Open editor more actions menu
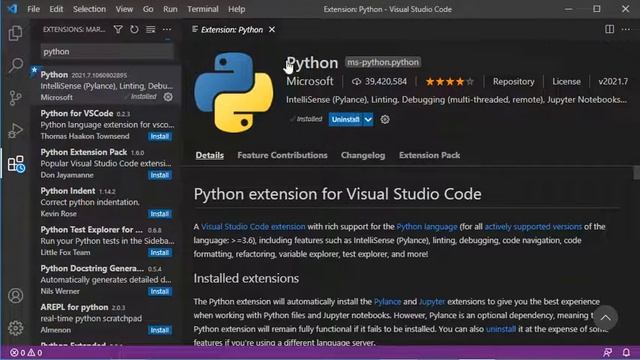The width and height of the screenshot is (640, 360). click(626, 29)
